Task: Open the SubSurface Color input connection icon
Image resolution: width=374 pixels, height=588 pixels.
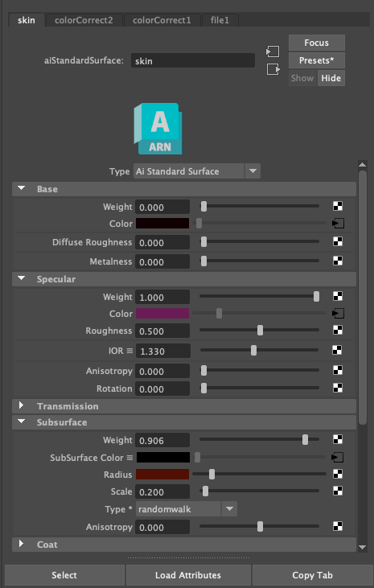Action: pos(338,457)
